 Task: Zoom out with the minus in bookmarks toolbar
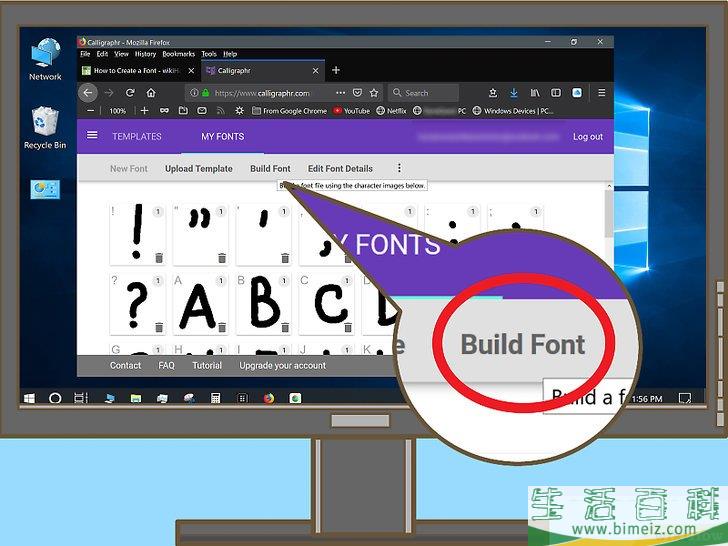(x=91, y=110)
